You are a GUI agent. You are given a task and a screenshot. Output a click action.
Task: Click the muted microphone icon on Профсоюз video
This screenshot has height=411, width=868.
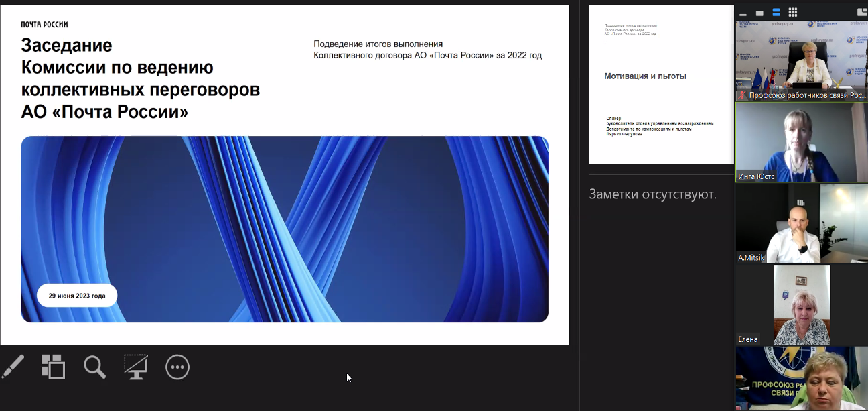click(742, 95)
